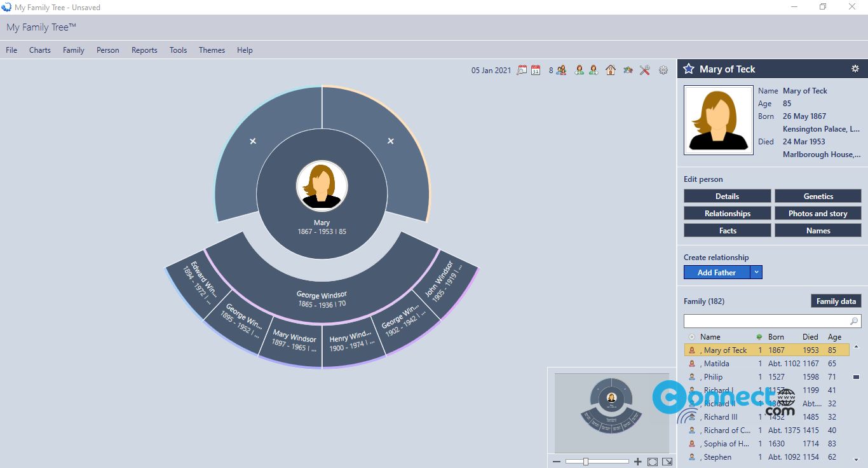
Task: Click the magnifier icon in family search box
Action: coord(854,321)
